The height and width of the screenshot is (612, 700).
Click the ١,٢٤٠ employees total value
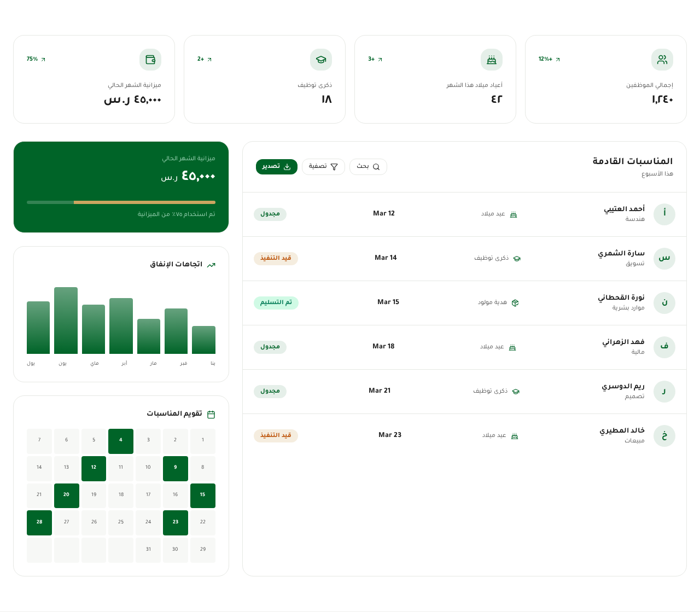pyautogui.click(x=662, y=100)
